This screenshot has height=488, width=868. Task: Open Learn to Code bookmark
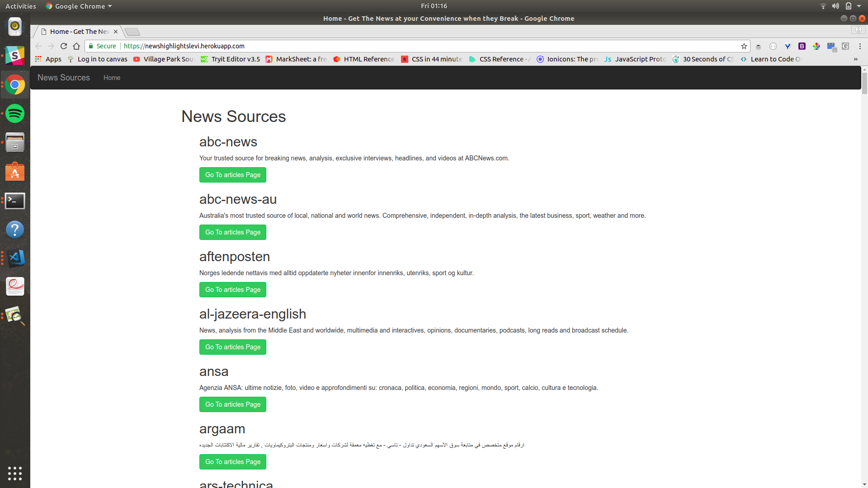pyautogui.click(x=771, y=59)
